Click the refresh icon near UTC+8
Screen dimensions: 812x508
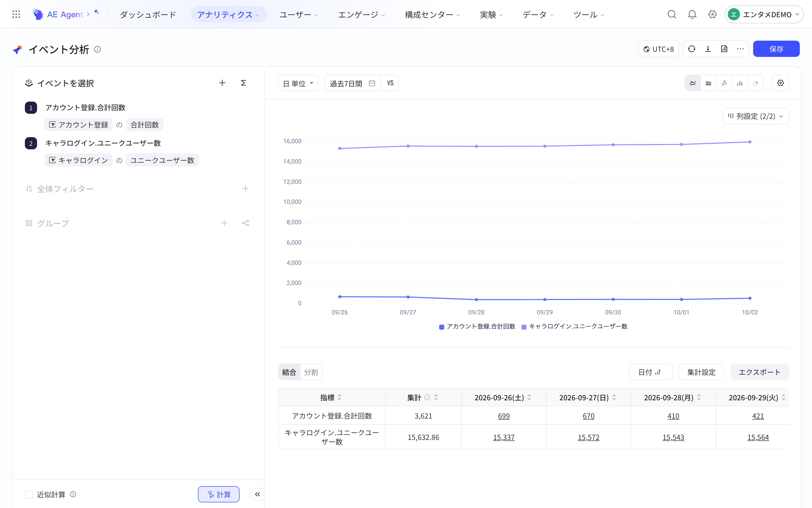[x=691, y=49]
